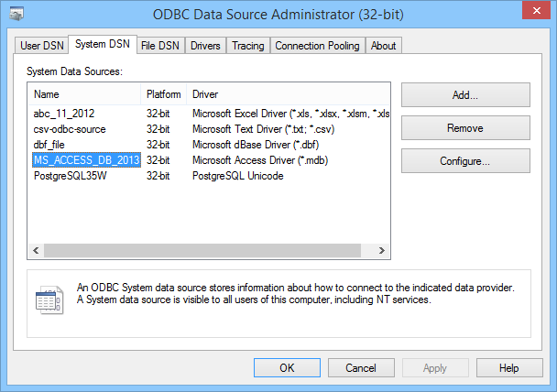The height and width of the screenshot is (392, 557).
Task: Click Remove to delete the data source
Action: pyautogui.click(x=465, y=128)
